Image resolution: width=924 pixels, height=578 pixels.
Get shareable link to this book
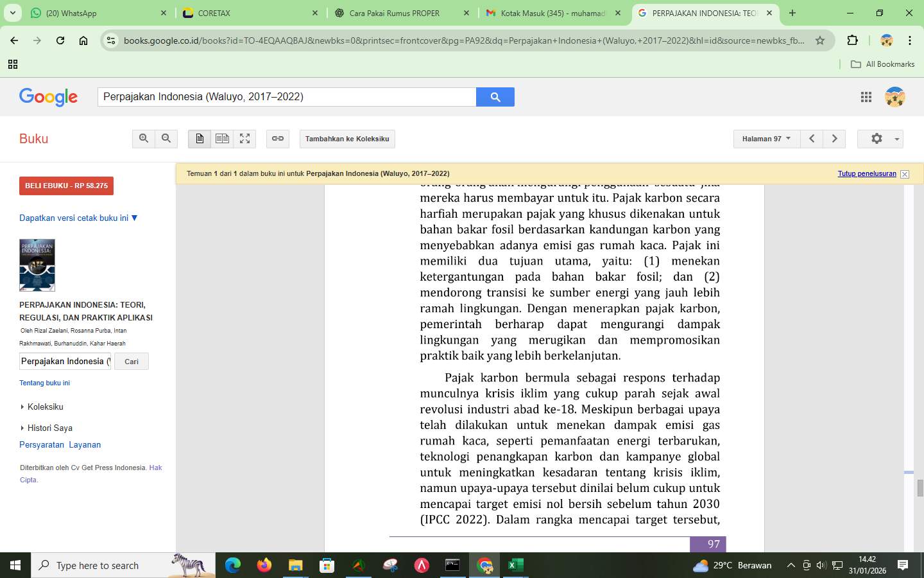pos(277,139)
